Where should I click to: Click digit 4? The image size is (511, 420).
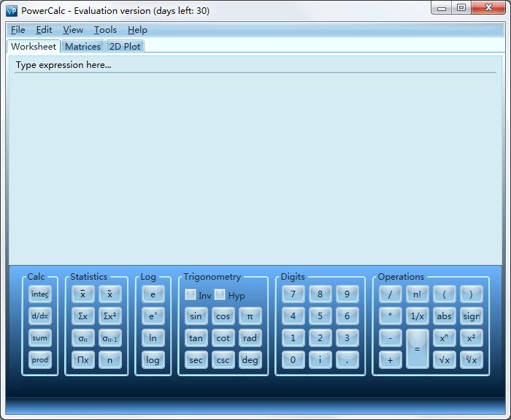(293, 316)
